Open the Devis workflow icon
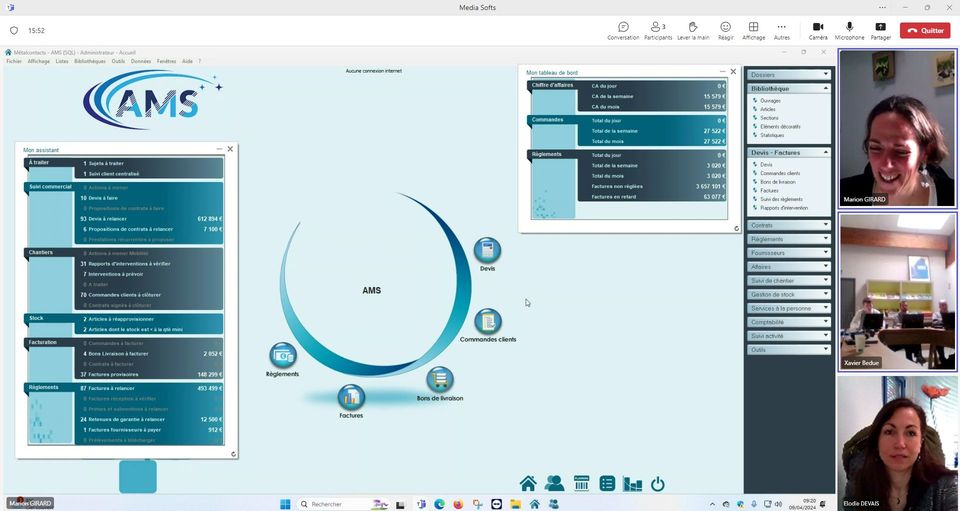Viewport: 960px width, 511px height. pos(487,250)
